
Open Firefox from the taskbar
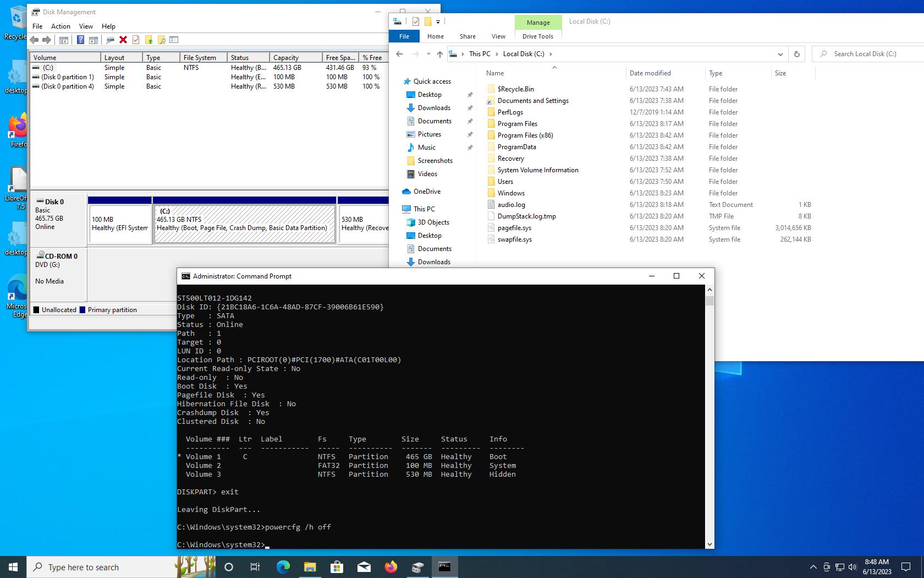click(x=391, y=567)
